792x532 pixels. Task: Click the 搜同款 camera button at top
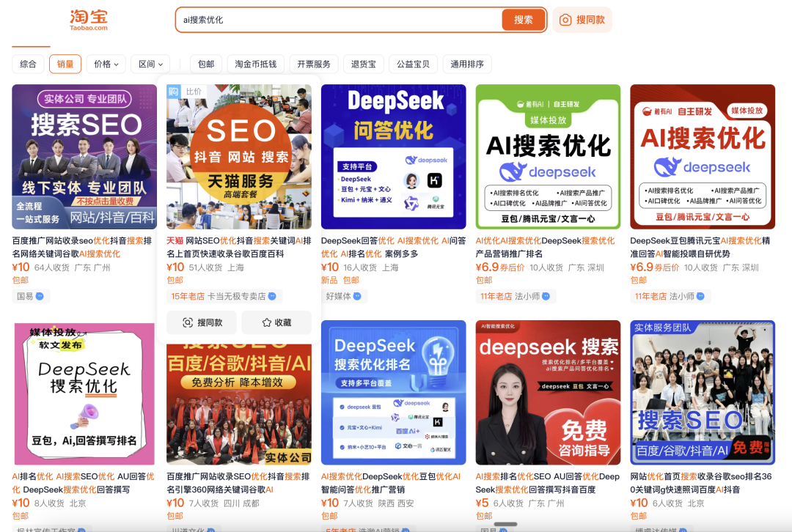(582, 20)
